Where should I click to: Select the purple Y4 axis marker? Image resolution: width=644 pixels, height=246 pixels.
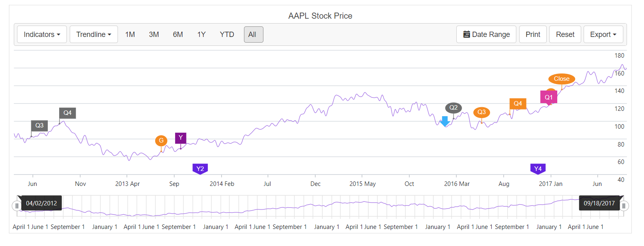538,169
